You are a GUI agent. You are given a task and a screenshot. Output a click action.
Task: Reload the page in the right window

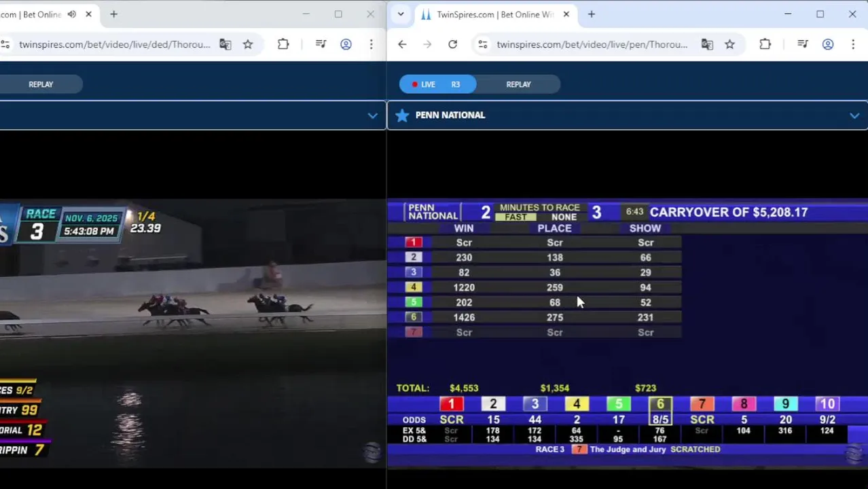tap(452, 44)
